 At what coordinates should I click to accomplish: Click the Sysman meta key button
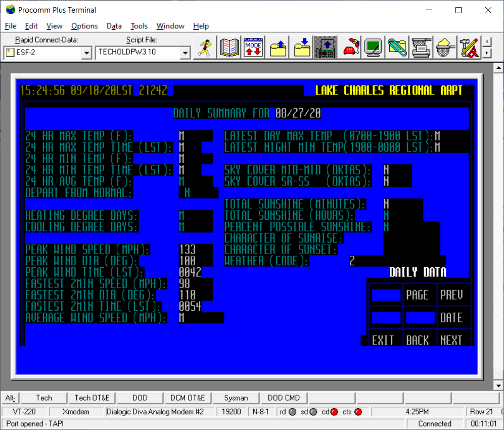236,398
